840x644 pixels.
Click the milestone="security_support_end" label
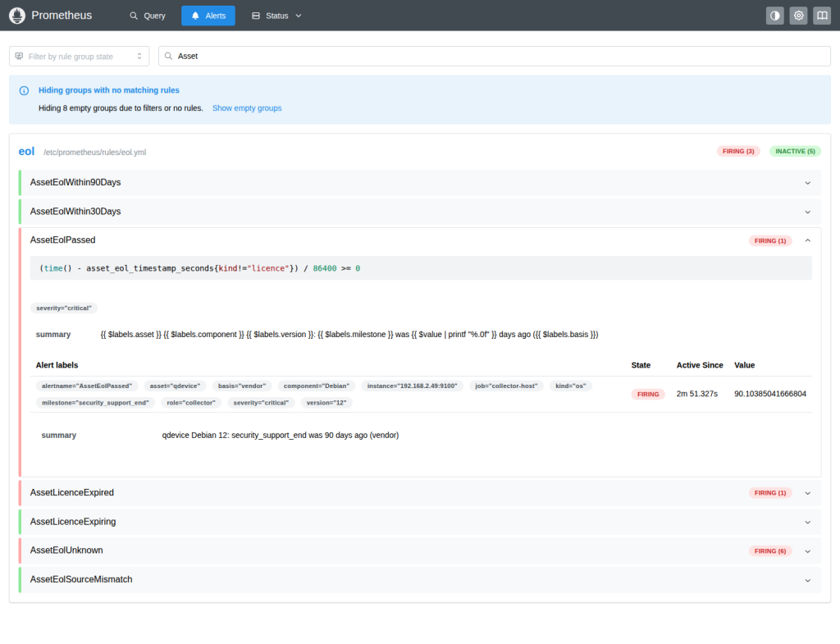95,403
